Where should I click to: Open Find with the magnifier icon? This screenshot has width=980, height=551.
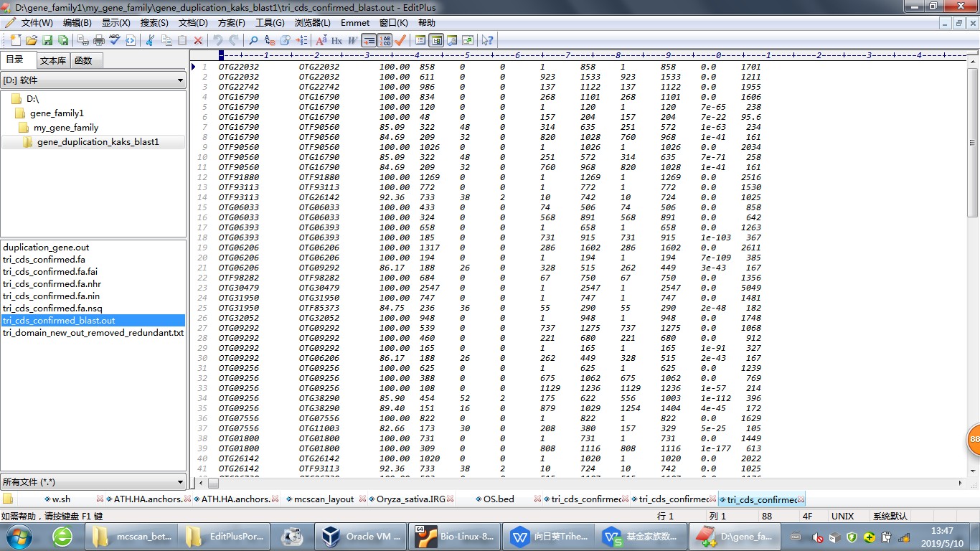pyautogui.click(x=253, y=41)
